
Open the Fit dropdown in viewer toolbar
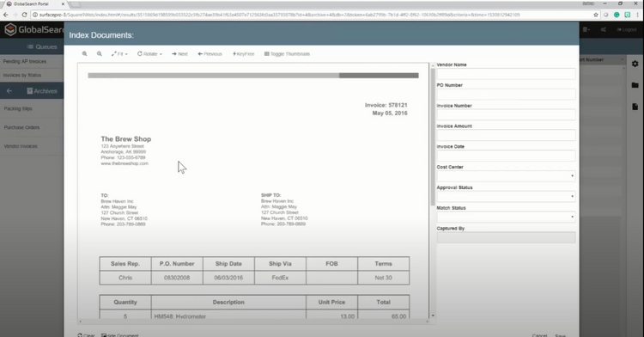point(119,54)
